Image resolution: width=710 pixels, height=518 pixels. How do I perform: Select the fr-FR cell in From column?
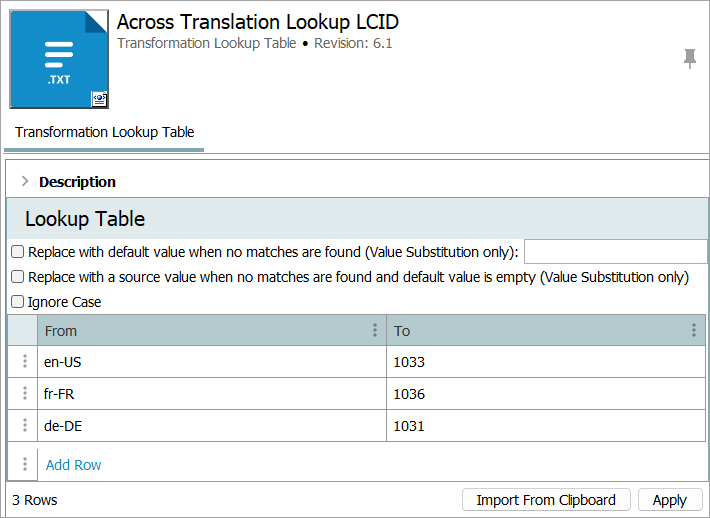point(212,394)
